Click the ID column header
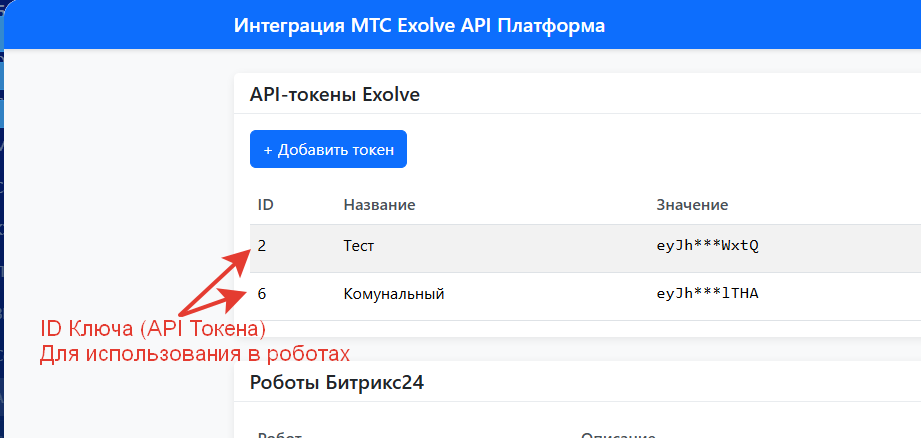The width and height of the screenshot is (921, 438). (265, 205)
